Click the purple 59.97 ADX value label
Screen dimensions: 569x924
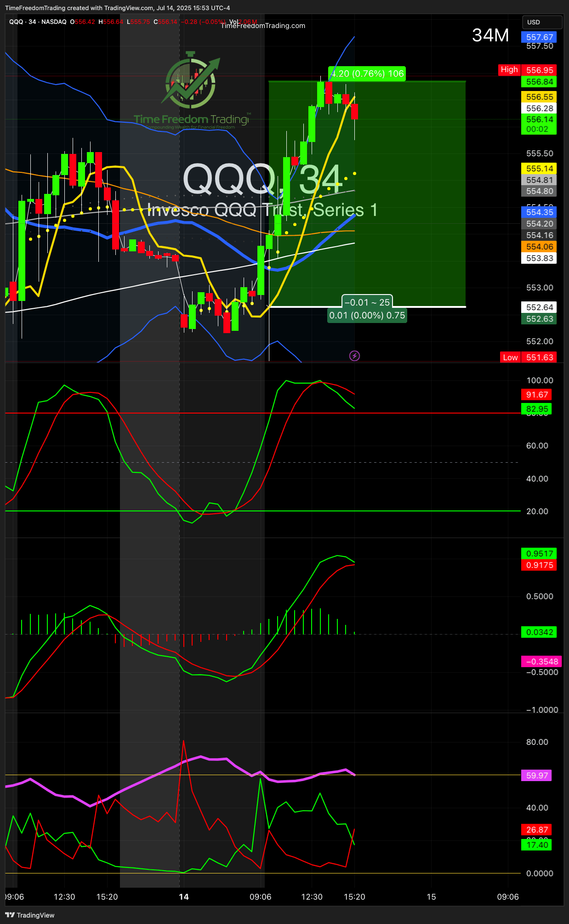(536, 776)
